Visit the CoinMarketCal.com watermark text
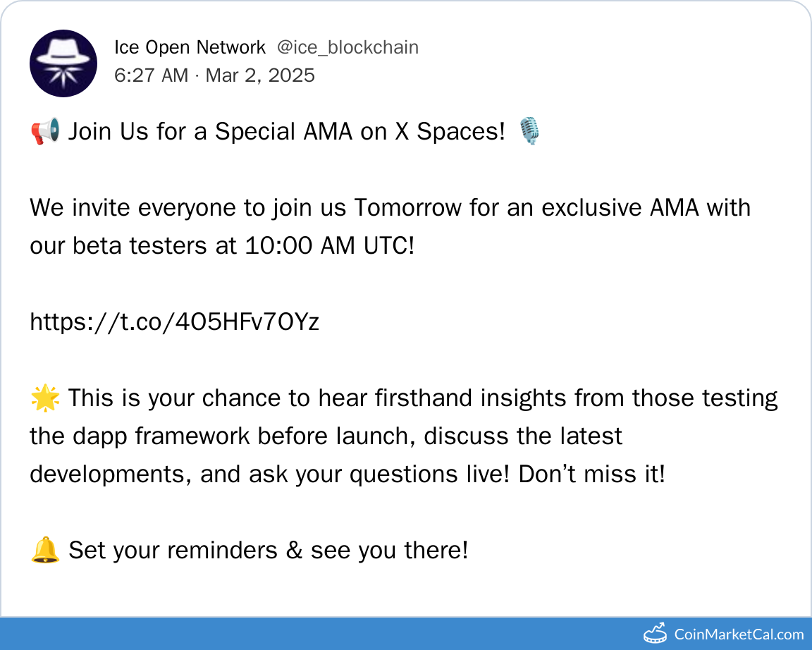Viewport: 812px width, 650px height. (739, 634)
